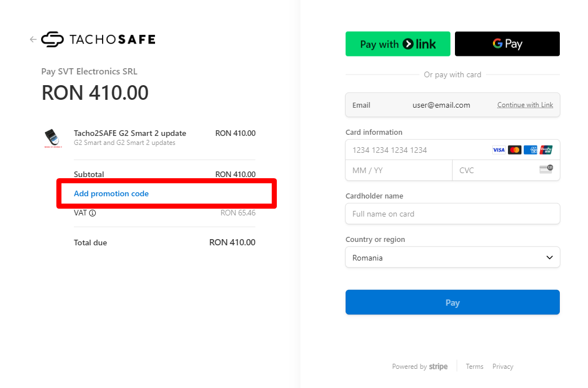Select the 'Tacho2SAFE G2 Smart 2 update' text

point(130,133)
